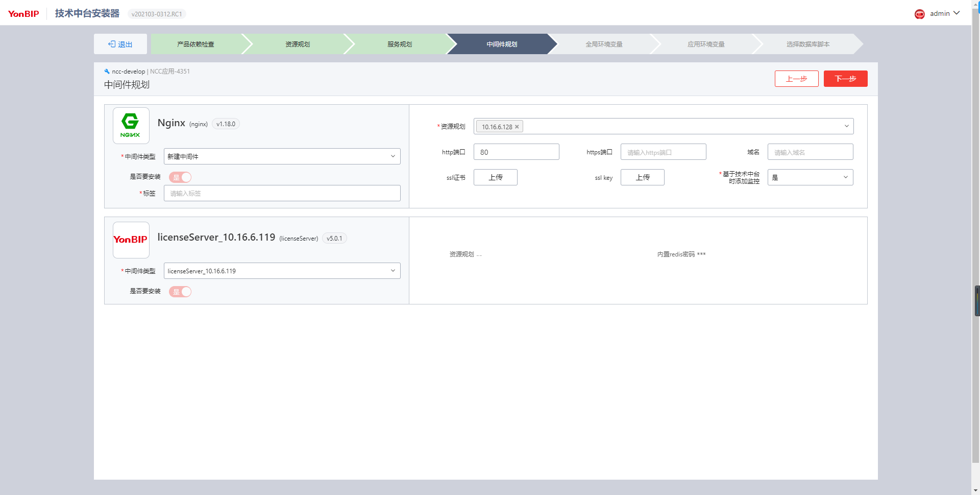This screenshot has height=495, width=980.
Task: Open licenseServer 中间件类型 dropdown
Action: 282,271
